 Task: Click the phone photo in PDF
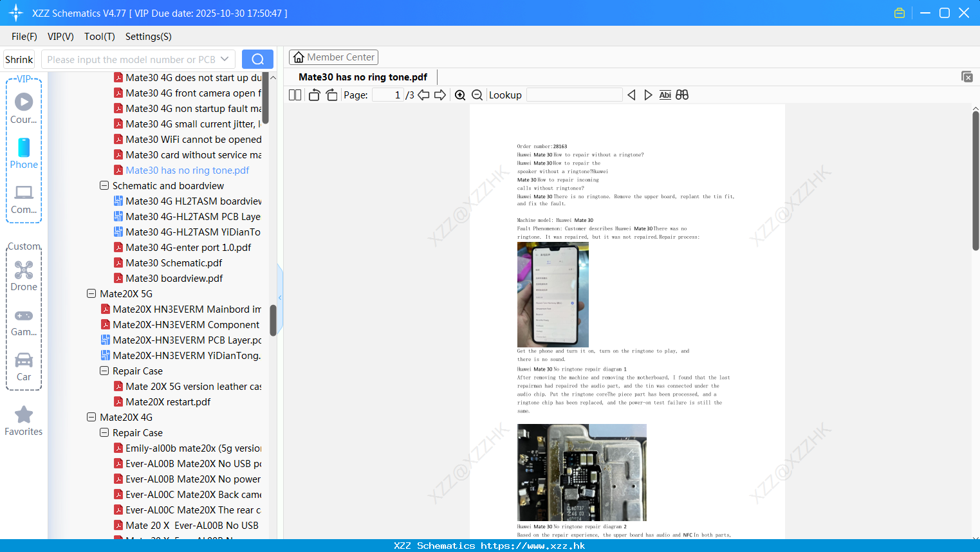[553, 295]
